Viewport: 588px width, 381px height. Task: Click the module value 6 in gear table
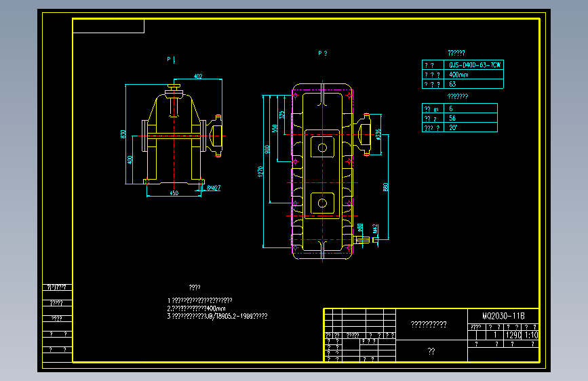(451, 108)
